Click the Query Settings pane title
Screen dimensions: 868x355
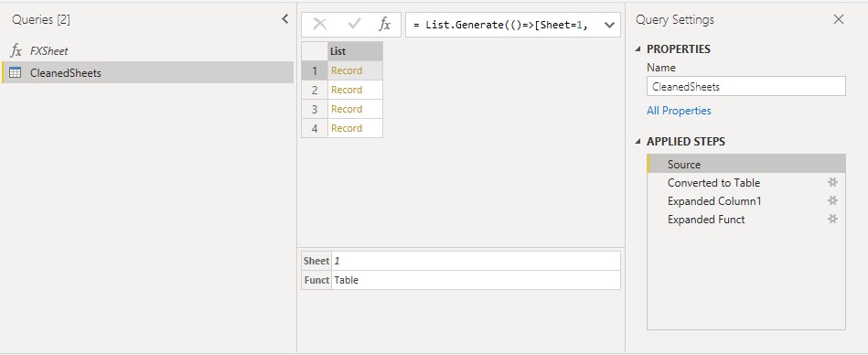pyautogui.click(x=675, y=20)
